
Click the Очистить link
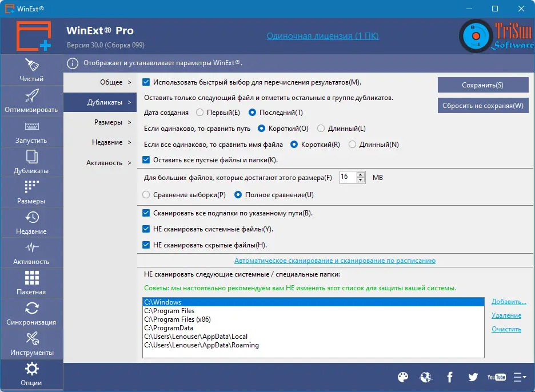(506, 329)
